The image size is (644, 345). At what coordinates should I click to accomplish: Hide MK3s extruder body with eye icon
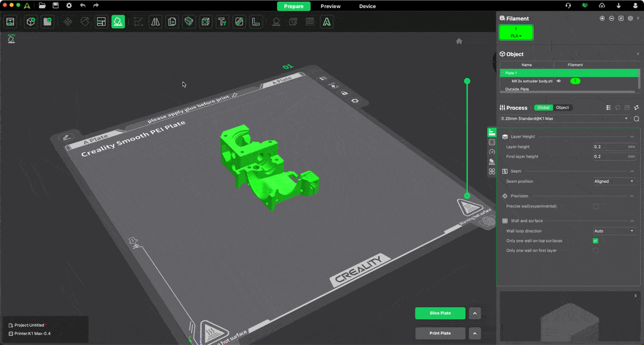[559, 81]
